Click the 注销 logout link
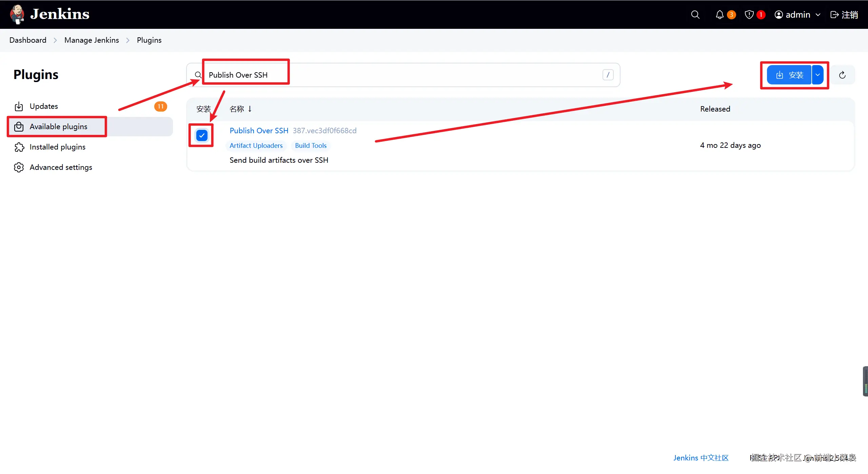The image size is (868, 474). pos(844,15)
